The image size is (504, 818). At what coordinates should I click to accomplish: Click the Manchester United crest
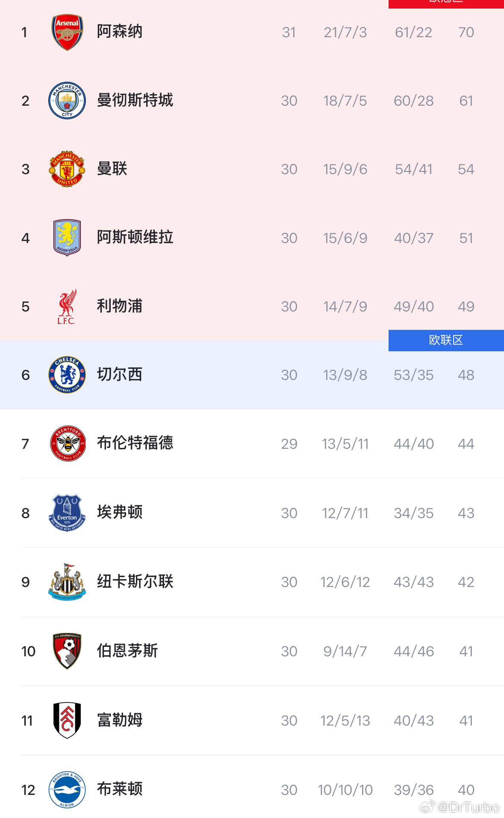pyautogui.click(x=67, y=169)
